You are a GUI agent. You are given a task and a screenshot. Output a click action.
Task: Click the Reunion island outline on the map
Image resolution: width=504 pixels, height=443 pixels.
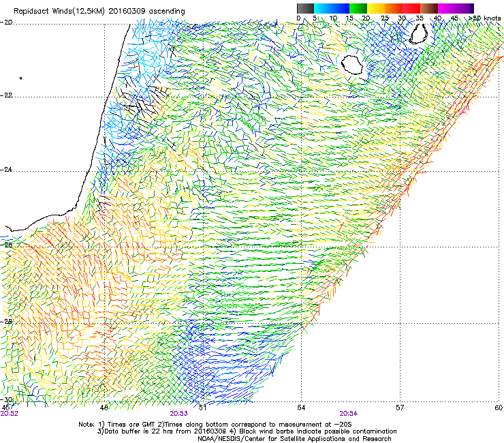[x=352, y=65]
